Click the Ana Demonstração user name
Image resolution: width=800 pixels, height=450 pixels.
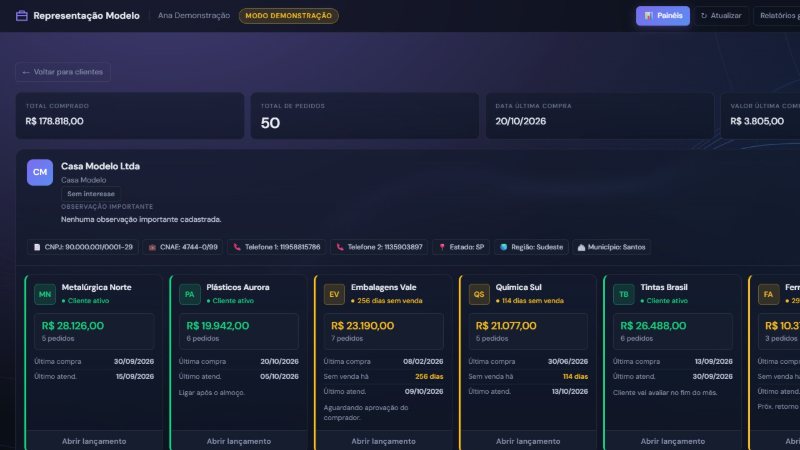194,16
